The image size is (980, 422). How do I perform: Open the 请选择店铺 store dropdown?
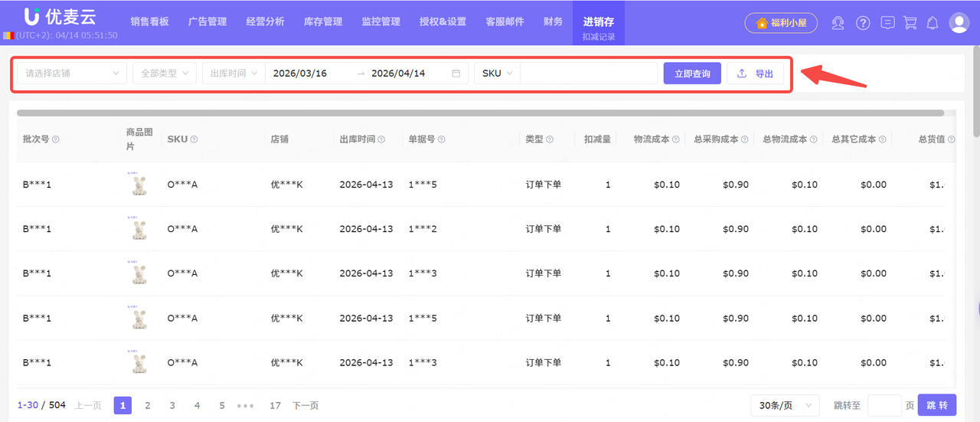pyautogui.click(x=72, y=74)
